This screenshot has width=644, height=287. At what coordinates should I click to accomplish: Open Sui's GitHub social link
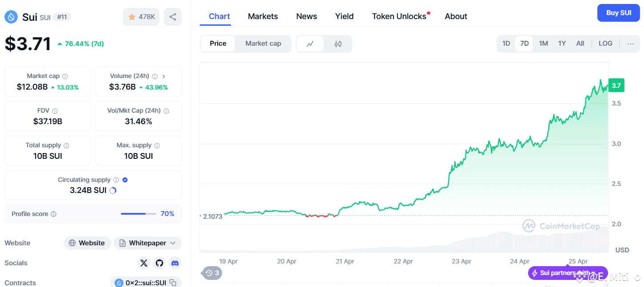click(159, 263)
